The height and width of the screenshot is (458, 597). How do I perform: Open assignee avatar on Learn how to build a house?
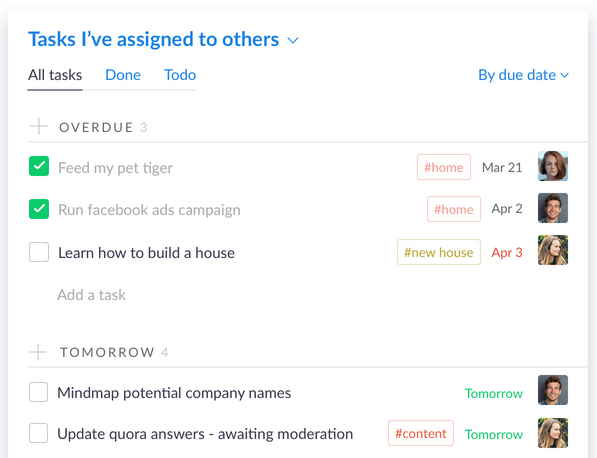click(x=552, y=250)
